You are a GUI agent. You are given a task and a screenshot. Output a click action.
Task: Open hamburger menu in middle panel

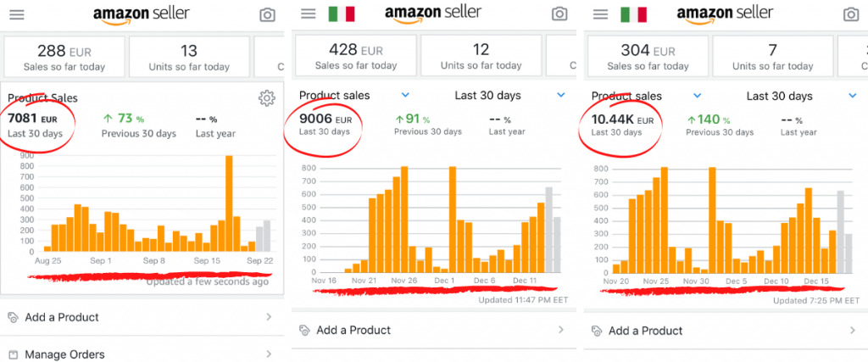click(309, 14)
